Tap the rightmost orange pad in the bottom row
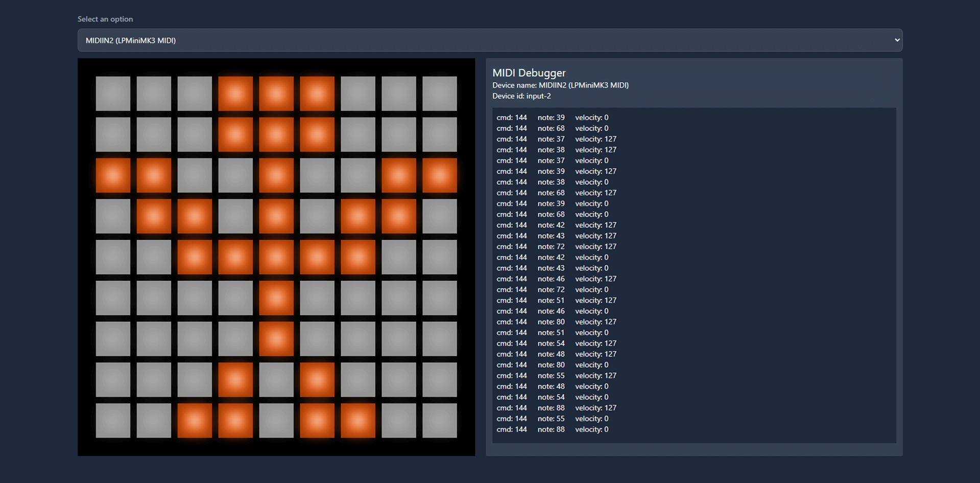 coord(358,421)
